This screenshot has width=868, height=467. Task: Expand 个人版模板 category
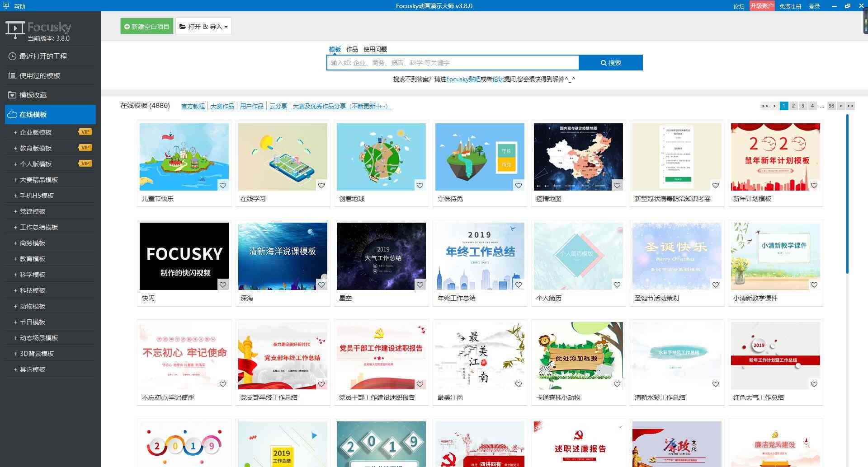pyautogui.click(x=50, y=163)
